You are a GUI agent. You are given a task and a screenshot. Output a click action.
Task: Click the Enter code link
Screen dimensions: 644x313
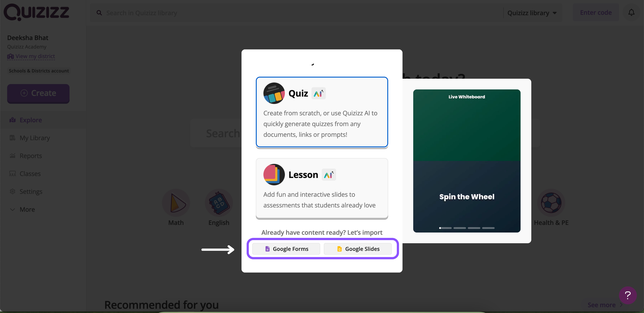click(596, 12)
